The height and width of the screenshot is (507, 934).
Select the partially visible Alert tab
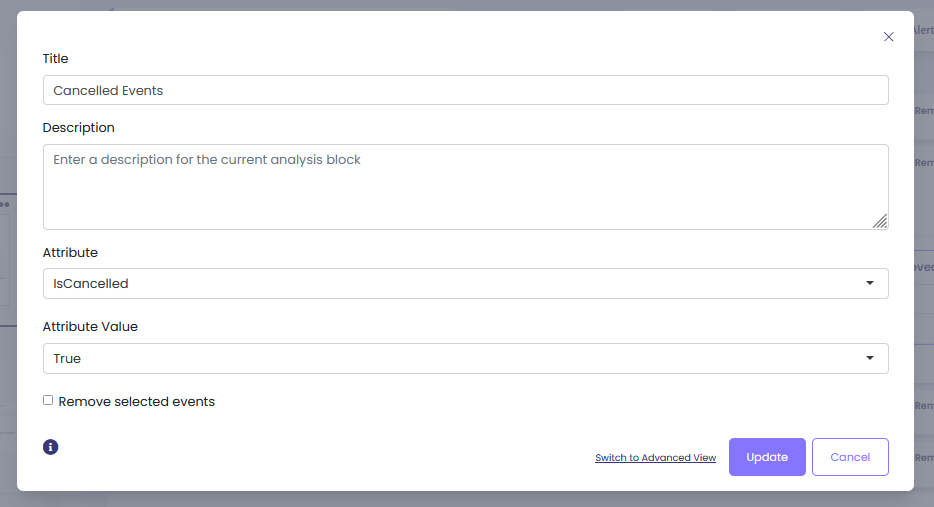[924, 30]
